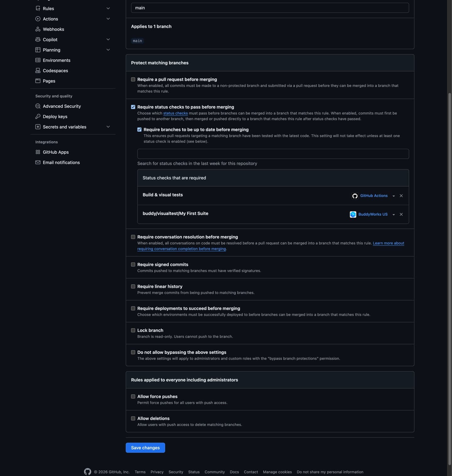452x476 pixels.
Task: Click the GitHub logo in footer
Action: [x=88, y=472]
